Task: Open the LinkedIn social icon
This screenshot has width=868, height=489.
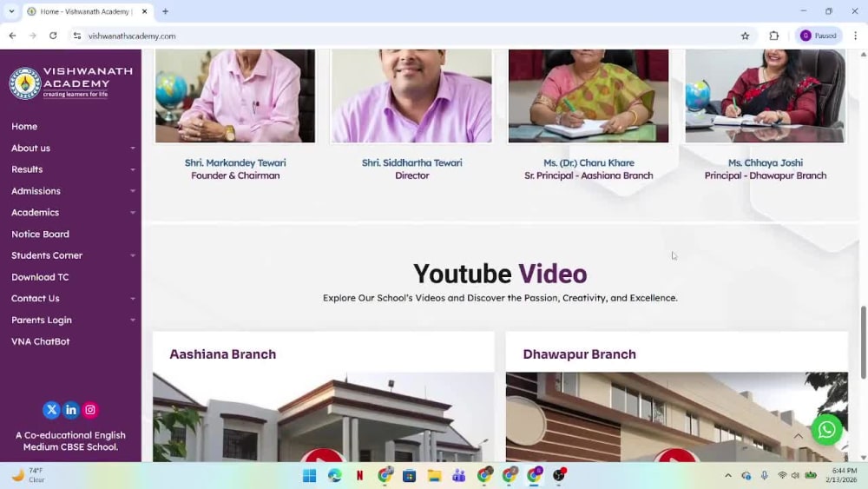Action: click(x=71, y=410)
